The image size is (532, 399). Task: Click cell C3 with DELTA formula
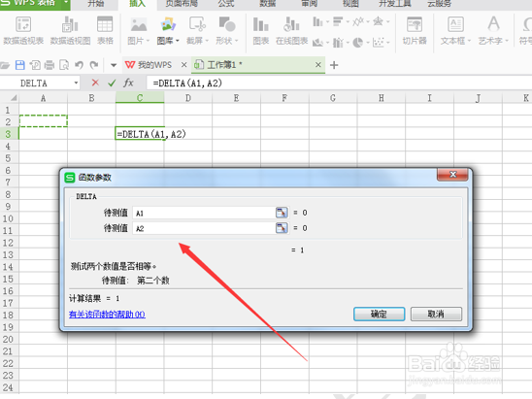(140, 134)
